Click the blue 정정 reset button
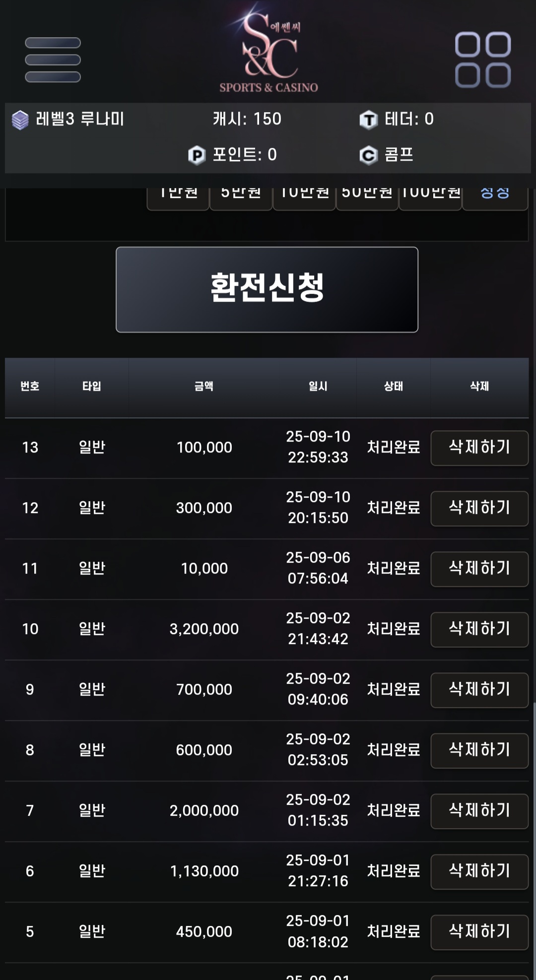This screenshot has height=980, width=536. click(495, 198)
